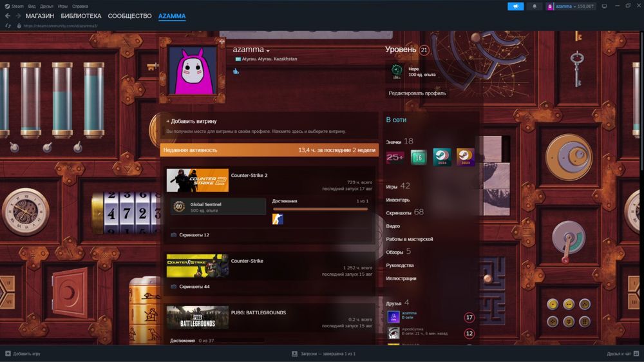The height and width of the screenshot is (362, 644).
Task: Click the teal Steam 2024 badge
Action: pyautogui.click(x=442, y=157)
